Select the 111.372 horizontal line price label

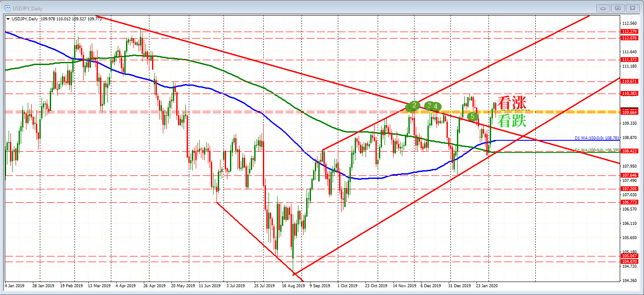click(x=628, y=60)
